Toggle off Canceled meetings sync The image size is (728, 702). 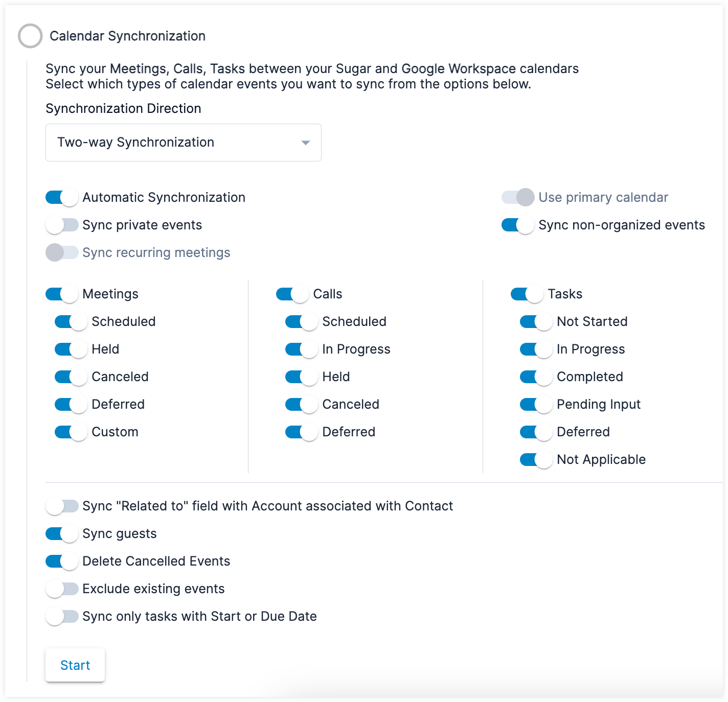pos(70,377)
